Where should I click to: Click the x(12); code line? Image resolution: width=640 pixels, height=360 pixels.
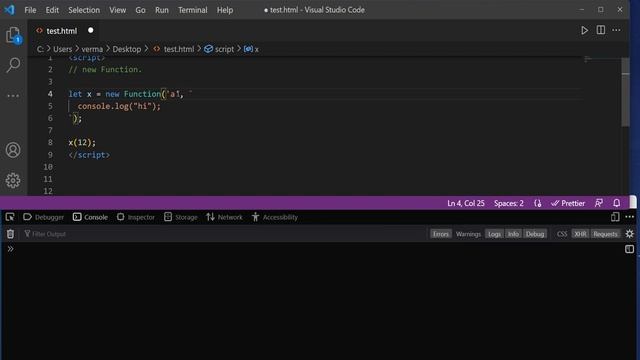tap(82, 142)
